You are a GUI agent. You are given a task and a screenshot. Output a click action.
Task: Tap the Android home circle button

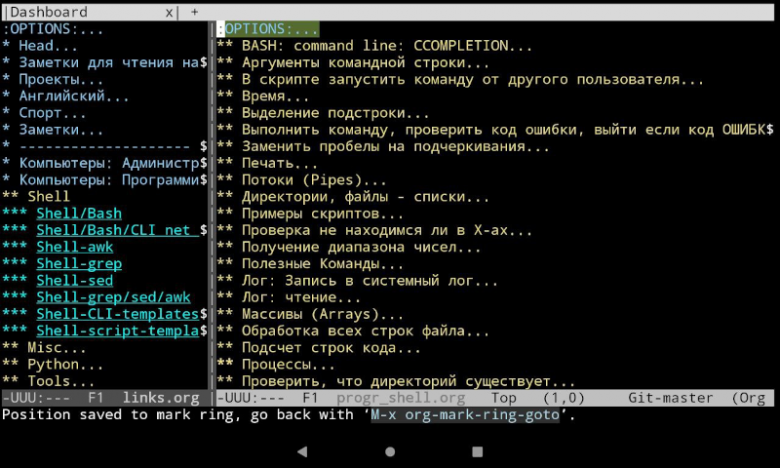coord(390,452)
